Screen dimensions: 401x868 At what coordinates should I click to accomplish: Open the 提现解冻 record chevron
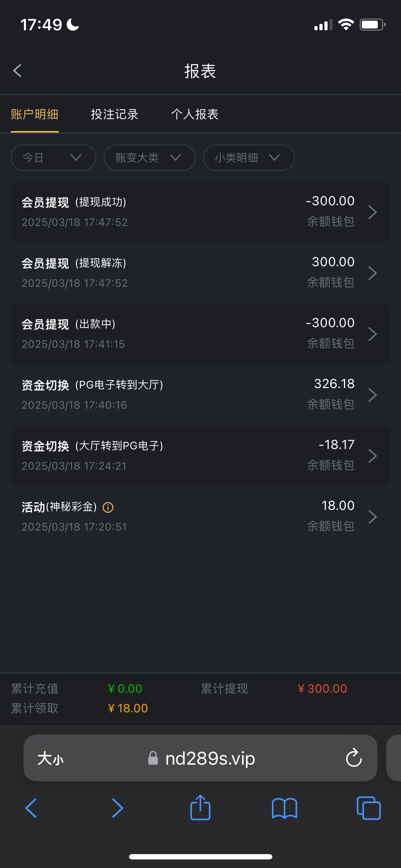372,273
